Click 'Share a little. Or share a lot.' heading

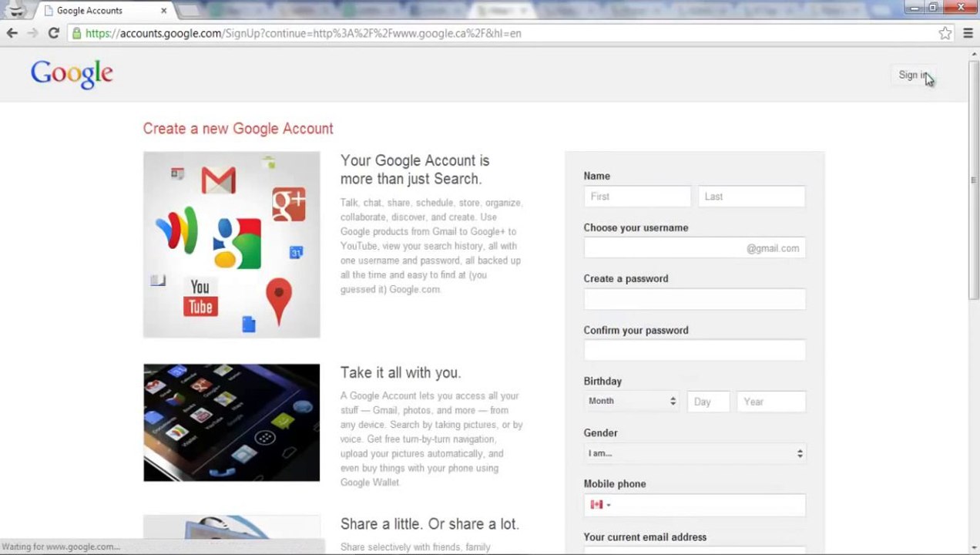pos(430,524)
